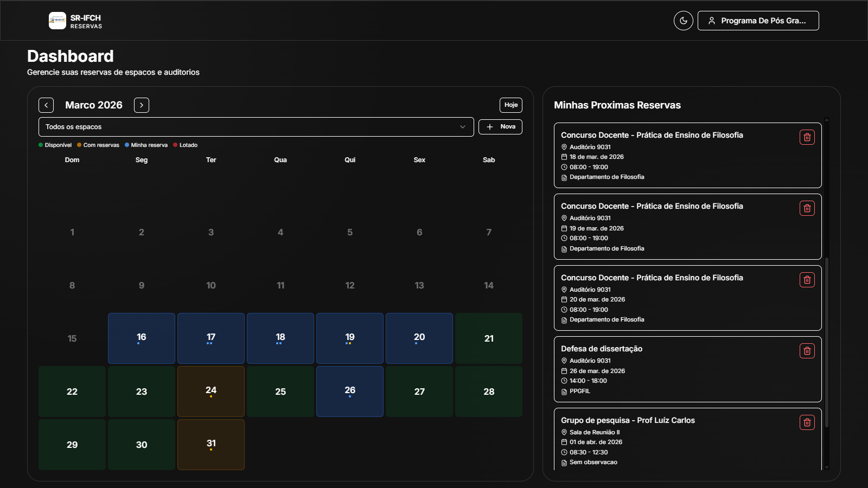Select day 16 on the calendar
This screenshot has height=488, width=868.
click(142, 338)
